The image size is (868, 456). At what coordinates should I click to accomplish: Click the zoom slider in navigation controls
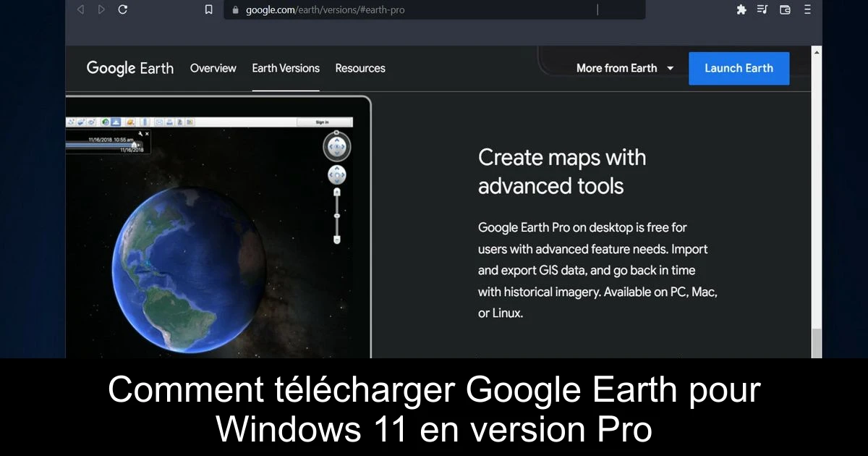[337, 217]
